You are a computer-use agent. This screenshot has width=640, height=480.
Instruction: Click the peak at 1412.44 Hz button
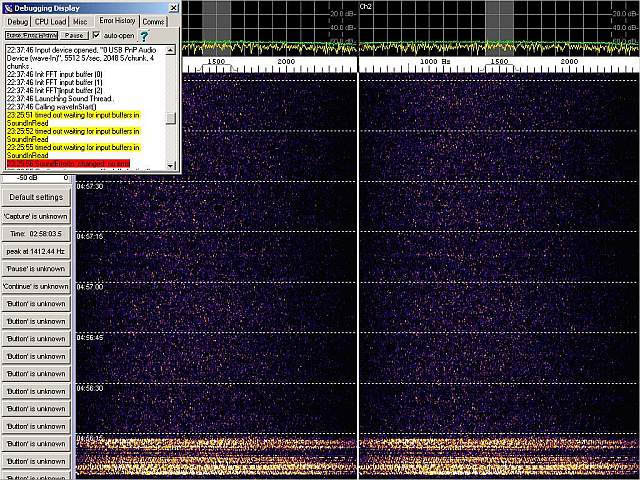coord(36,251)
